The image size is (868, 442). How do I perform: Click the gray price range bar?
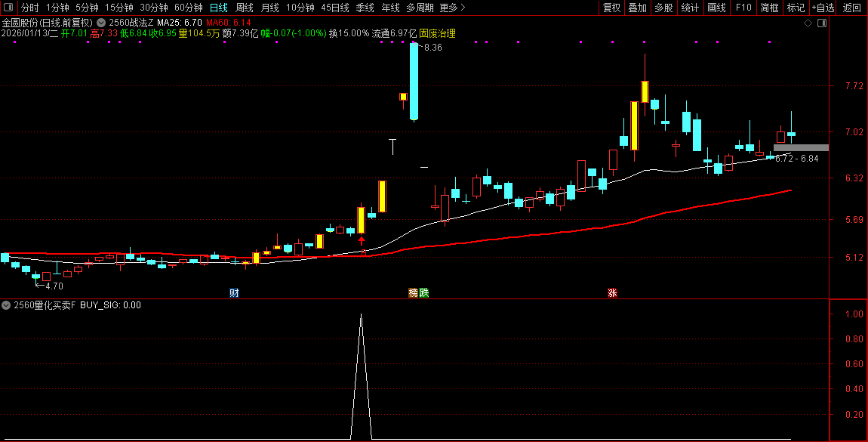(801, 148)
